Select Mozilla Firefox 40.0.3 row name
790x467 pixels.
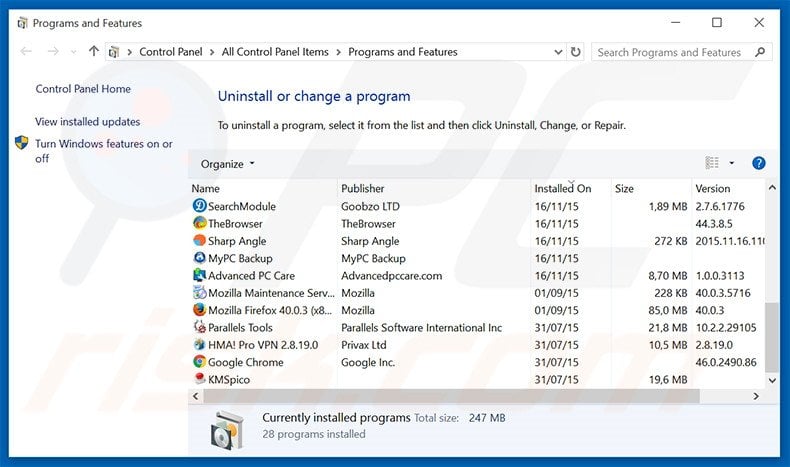click(270, 310)
